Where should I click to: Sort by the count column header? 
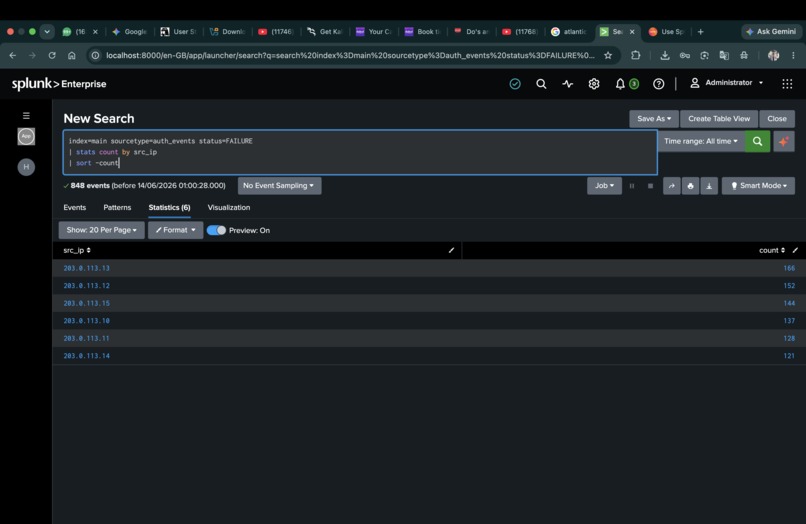point(772,250)
